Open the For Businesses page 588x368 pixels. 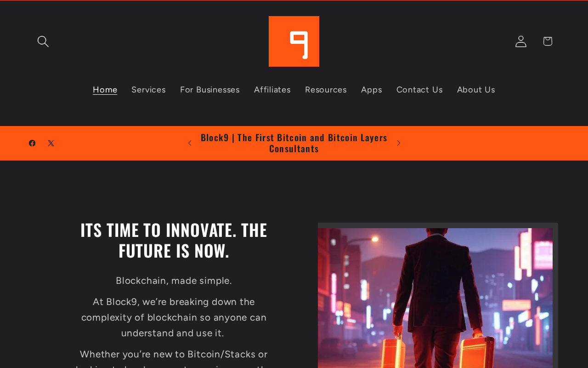210,90
